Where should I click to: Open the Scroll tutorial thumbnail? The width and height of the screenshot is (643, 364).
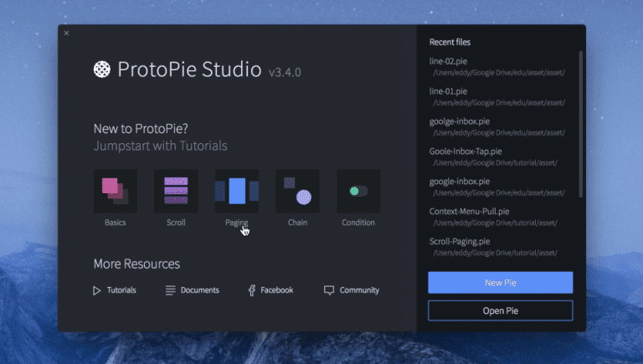click(x=176, y=191)
